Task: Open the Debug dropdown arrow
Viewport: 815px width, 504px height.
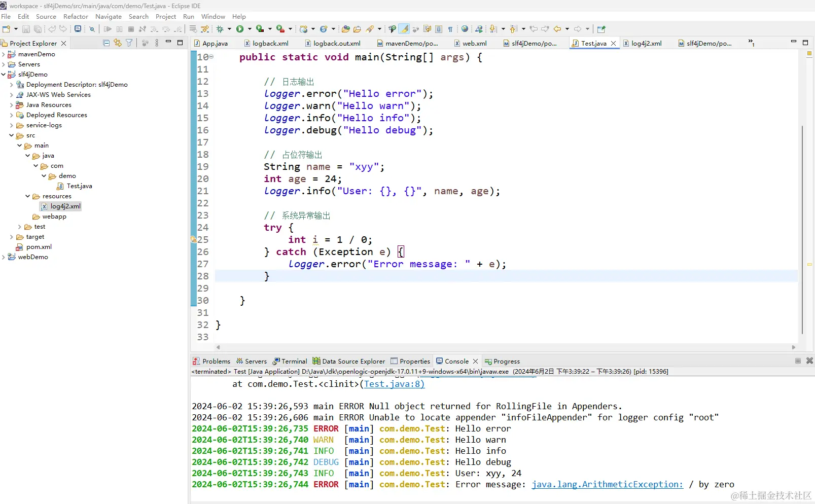Action: [x=229, y=29]
